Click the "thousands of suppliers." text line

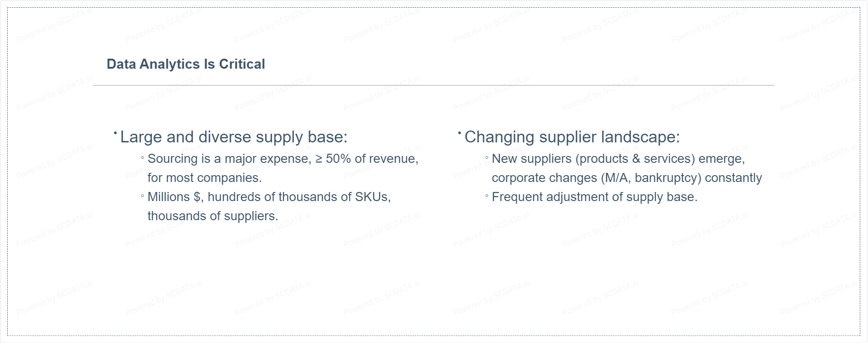pyautogui.click(x=212, y=216)
